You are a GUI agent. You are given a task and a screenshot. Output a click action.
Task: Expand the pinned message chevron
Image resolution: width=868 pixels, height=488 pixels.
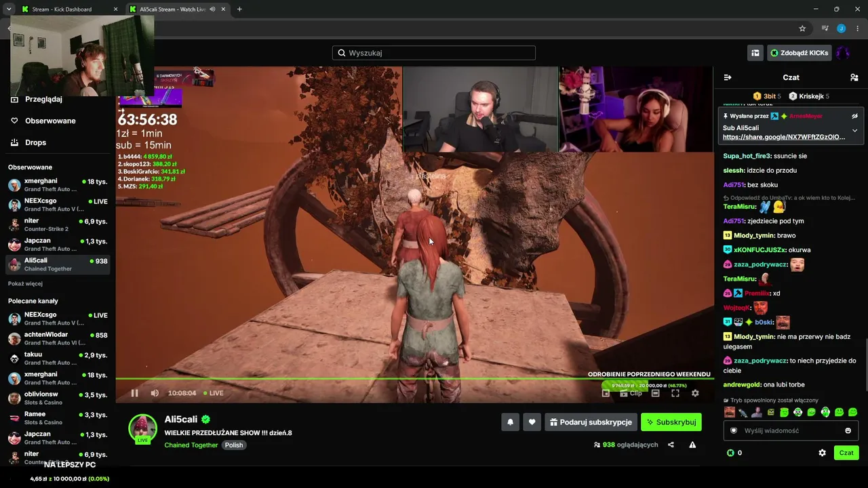[x=854, y=130]
